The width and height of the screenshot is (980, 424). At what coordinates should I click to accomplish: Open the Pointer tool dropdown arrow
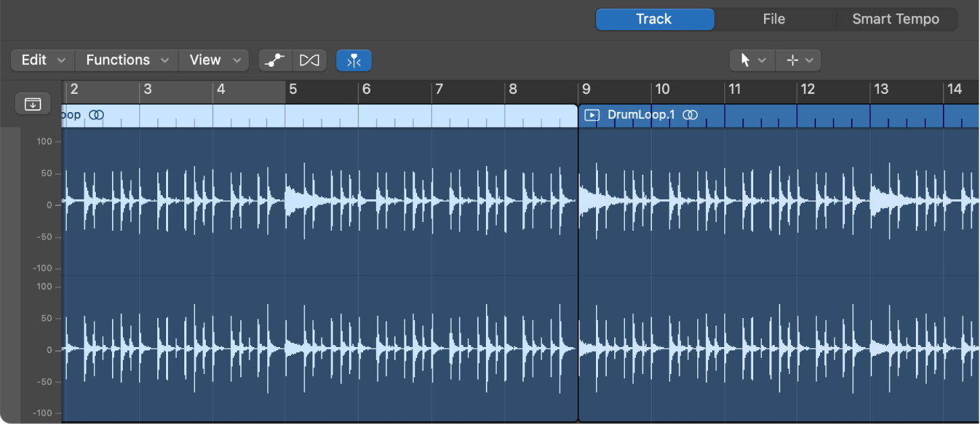pyautogui.click(x=761, y=60)
